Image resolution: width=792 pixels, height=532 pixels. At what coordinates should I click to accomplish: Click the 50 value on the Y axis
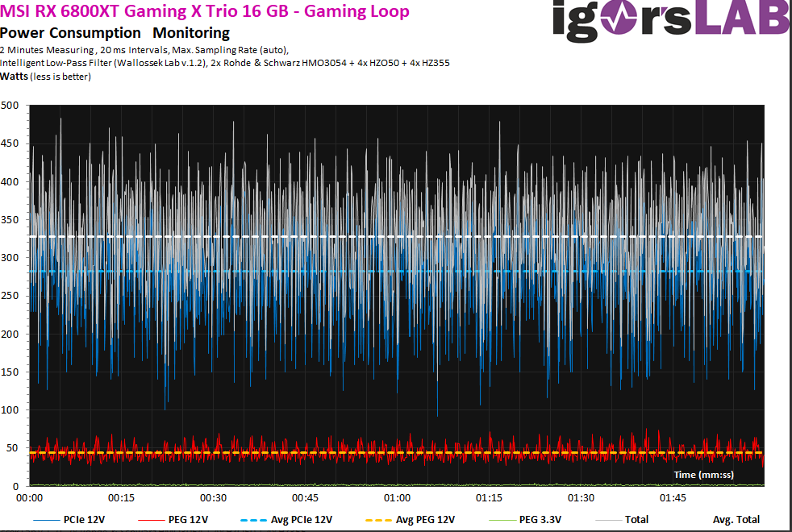(13, 448)
